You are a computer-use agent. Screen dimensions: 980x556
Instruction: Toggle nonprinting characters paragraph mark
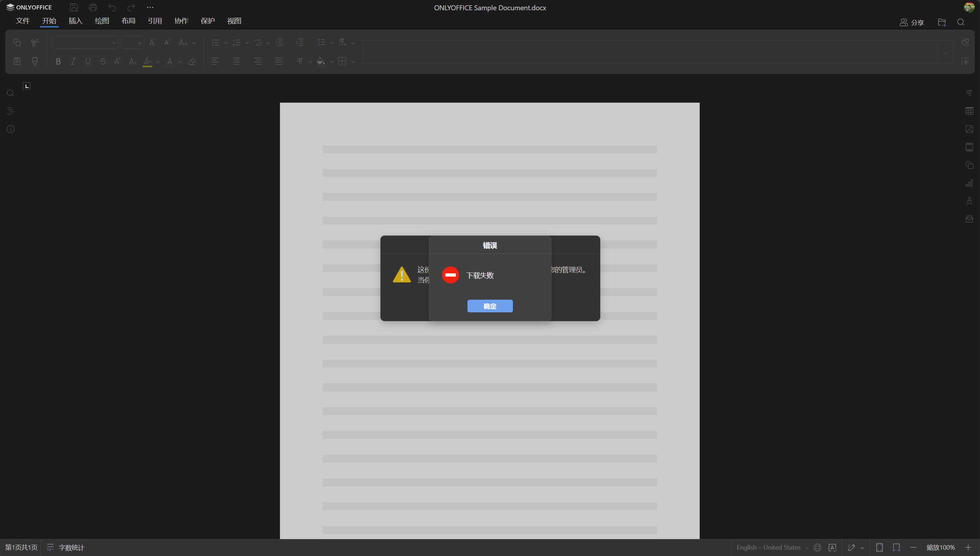pos(300,61)
